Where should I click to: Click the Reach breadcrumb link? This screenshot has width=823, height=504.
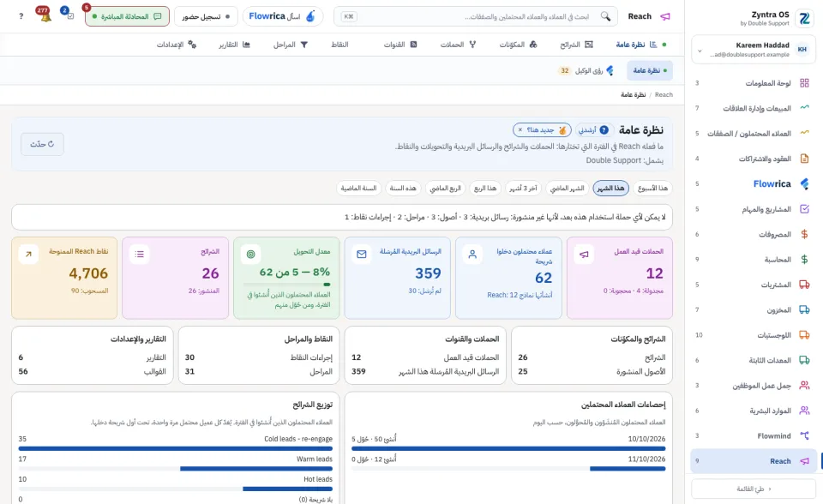664,94
